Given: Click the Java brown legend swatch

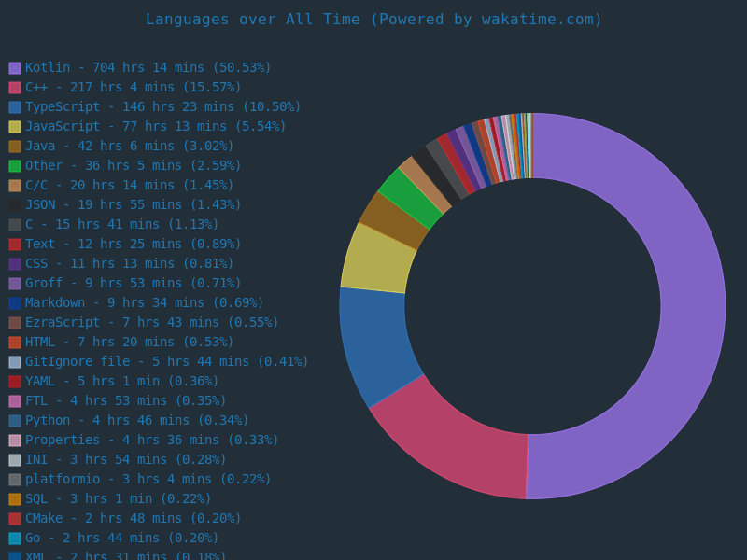Looking at the screenshot, I should point(15,147).
